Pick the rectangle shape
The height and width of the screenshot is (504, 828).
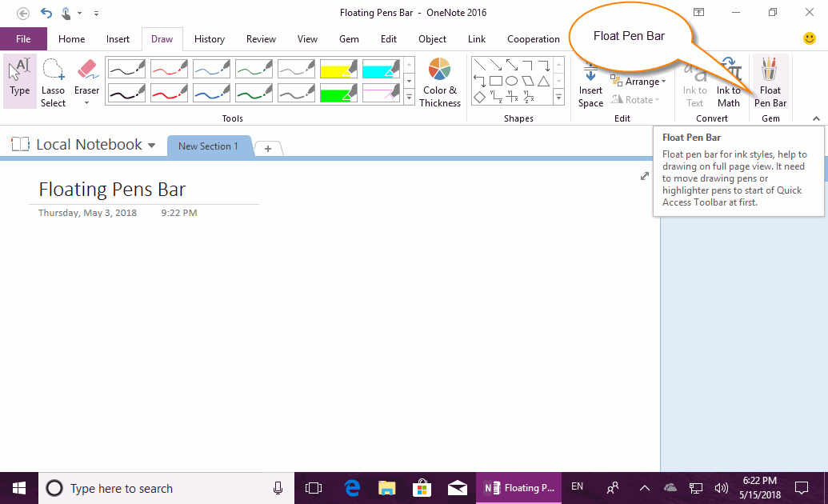tap(496, 81)
